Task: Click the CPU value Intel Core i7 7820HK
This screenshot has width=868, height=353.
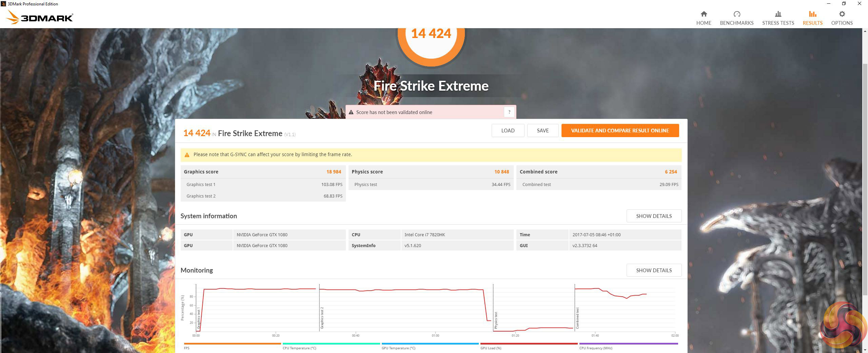Action: pos(425,235)
